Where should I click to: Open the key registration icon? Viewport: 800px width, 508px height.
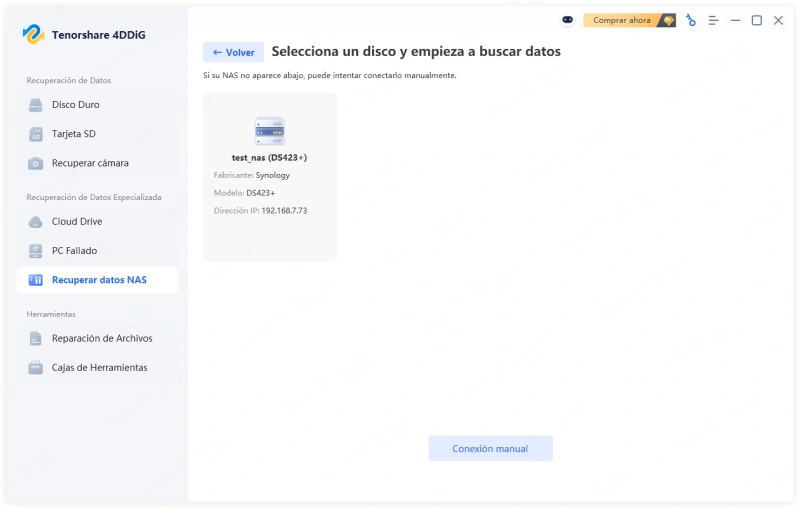tap(691, 20)
